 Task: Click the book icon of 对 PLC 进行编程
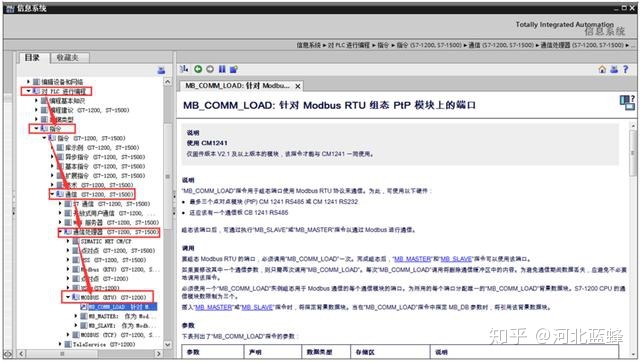coord(36,91)
